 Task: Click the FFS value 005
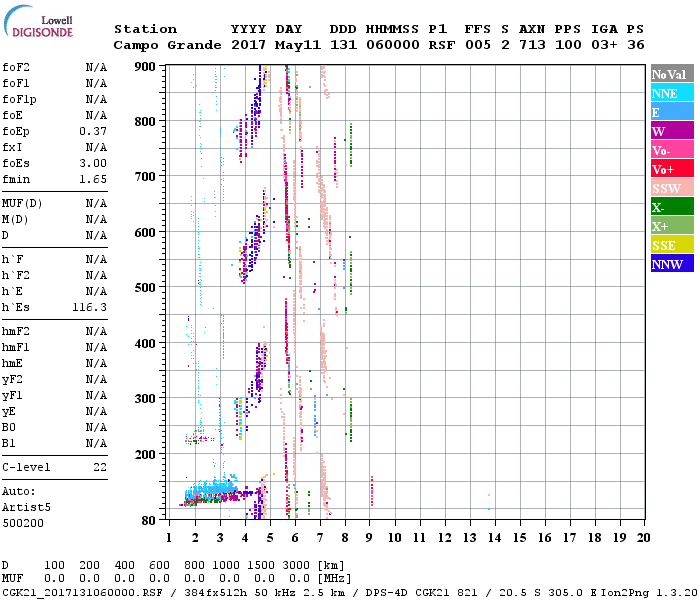(478, 45)
